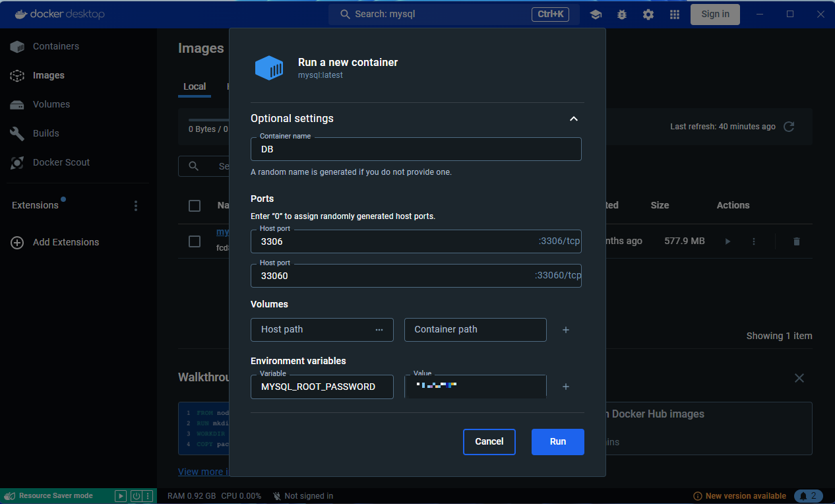The width and height of the screenshot is (835, 504).
Task: Open the Volumes section
Action: click(x=51, y=104)
